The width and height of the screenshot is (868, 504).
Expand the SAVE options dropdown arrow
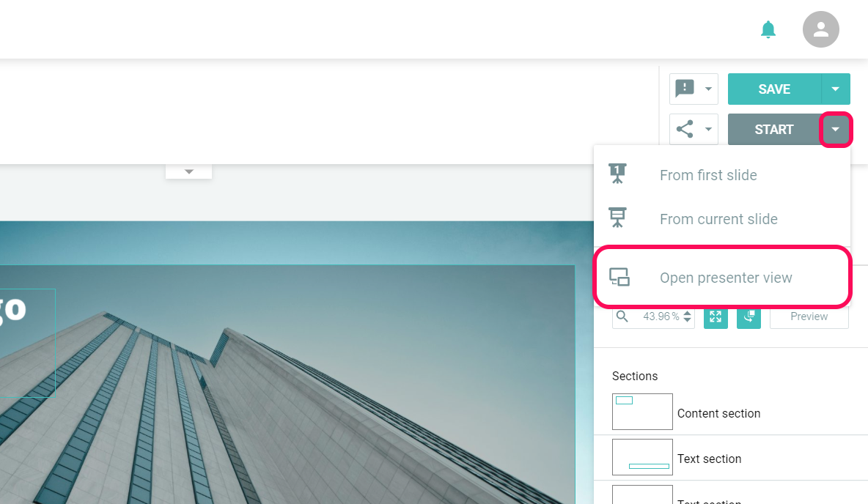[x=835, y=89]
